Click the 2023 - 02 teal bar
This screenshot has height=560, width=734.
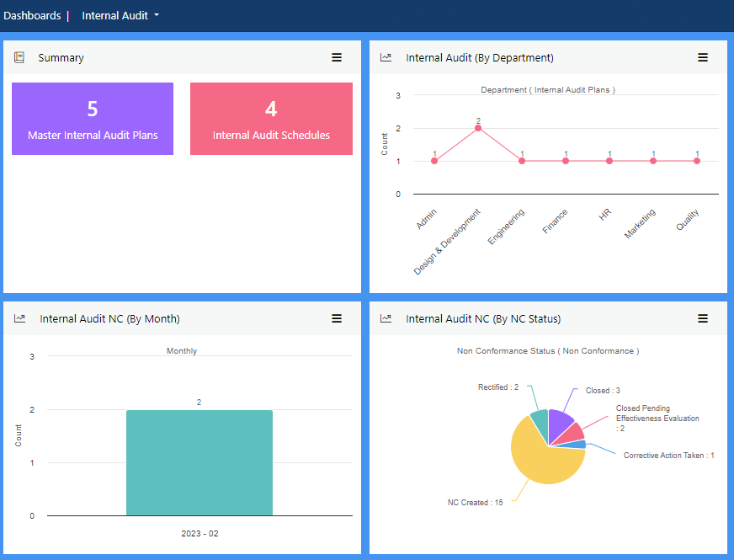(x=199, y=462)
